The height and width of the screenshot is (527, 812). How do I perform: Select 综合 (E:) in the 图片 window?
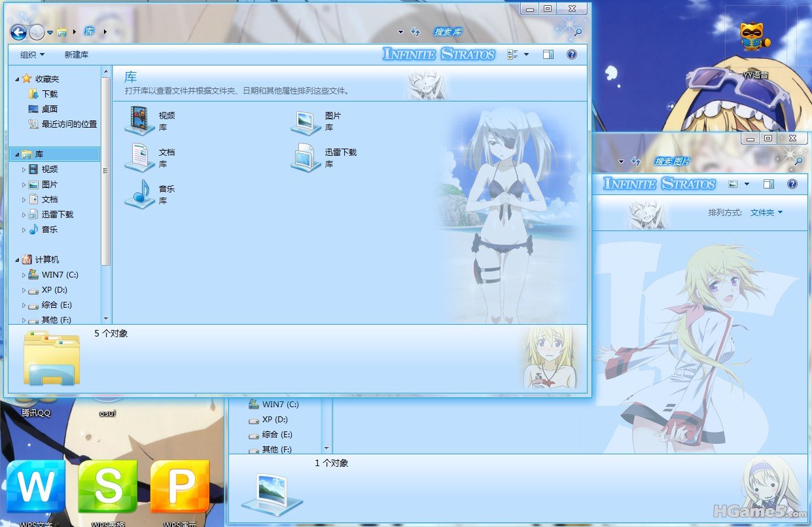[x=270, y=435]
